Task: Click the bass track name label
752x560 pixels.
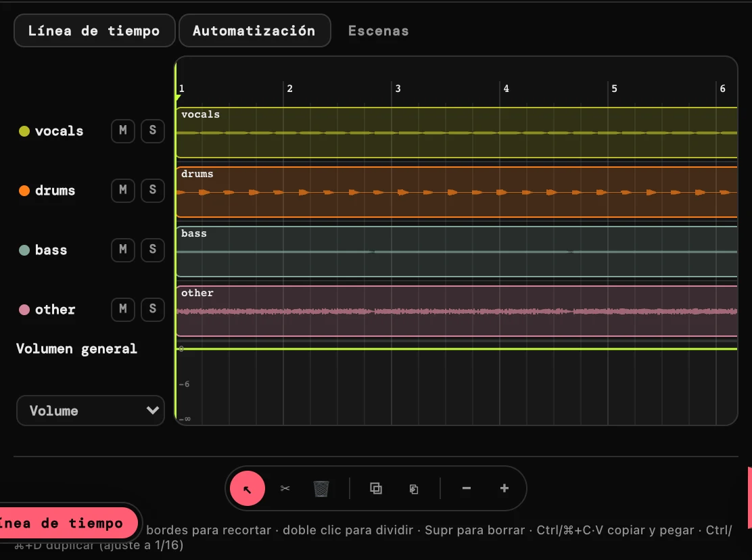Action: click(x=51, y=250)
